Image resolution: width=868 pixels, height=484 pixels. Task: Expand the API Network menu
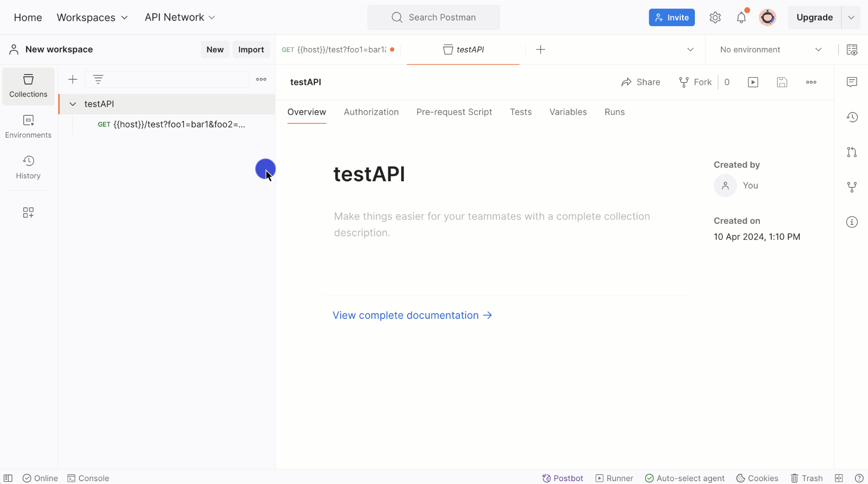179,18
